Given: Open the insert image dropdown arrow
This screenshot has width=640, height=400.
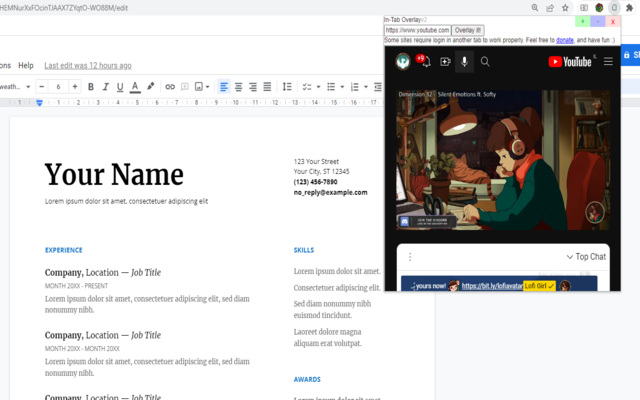Looking at the screenshot, I should tap(207, 87).
